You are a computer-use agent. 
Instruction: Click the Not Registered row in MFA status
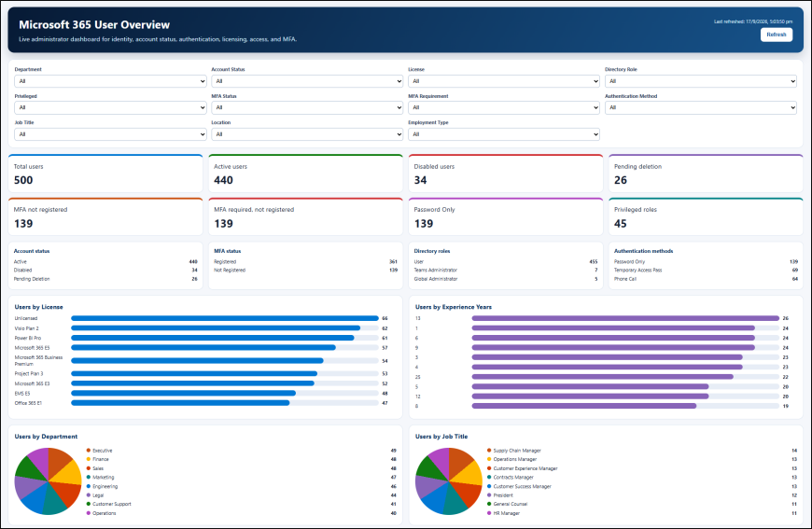click(x=305, y=271)
